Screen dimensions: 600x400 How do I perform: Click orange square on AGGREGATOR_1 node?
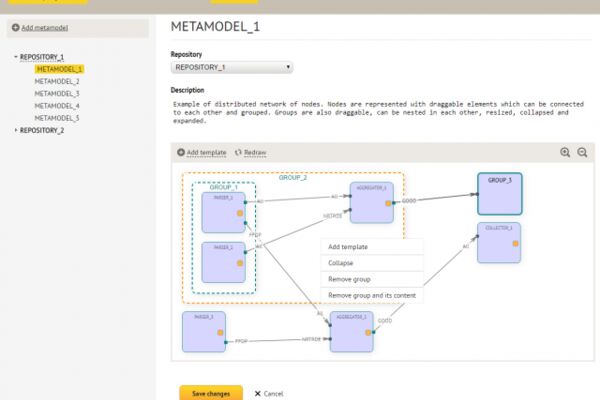(x=388, y=203)
